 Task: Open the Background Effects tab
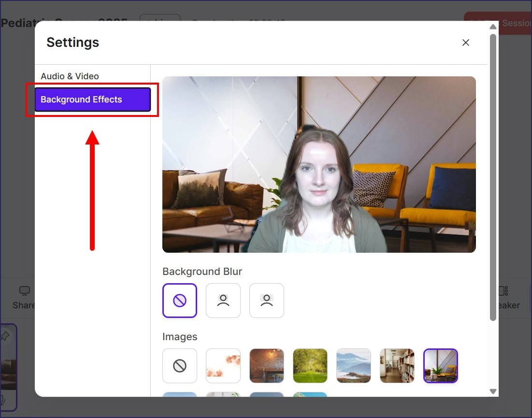pos(92,100)
